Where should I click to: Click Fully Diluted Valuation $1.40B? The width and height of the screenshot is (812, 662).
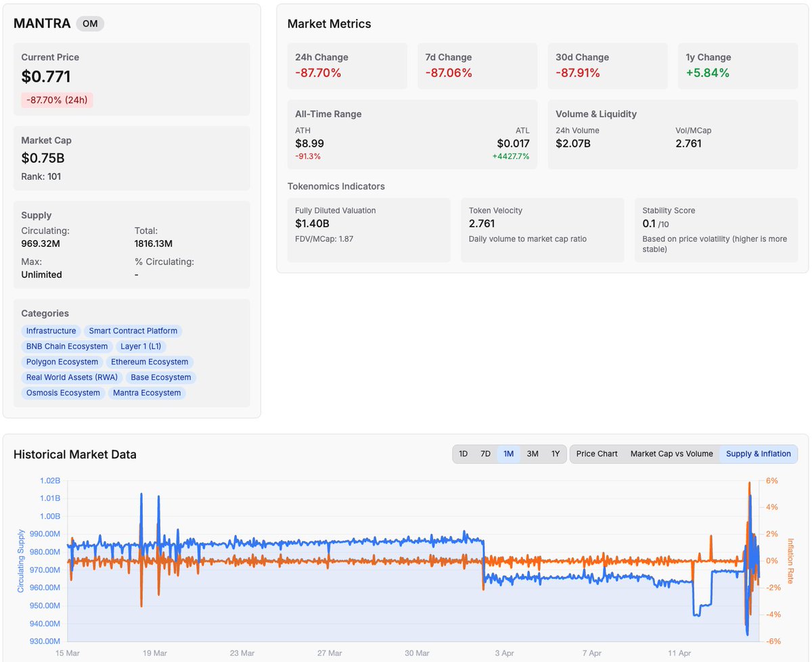pyautogui.click(x=312, y=223)
